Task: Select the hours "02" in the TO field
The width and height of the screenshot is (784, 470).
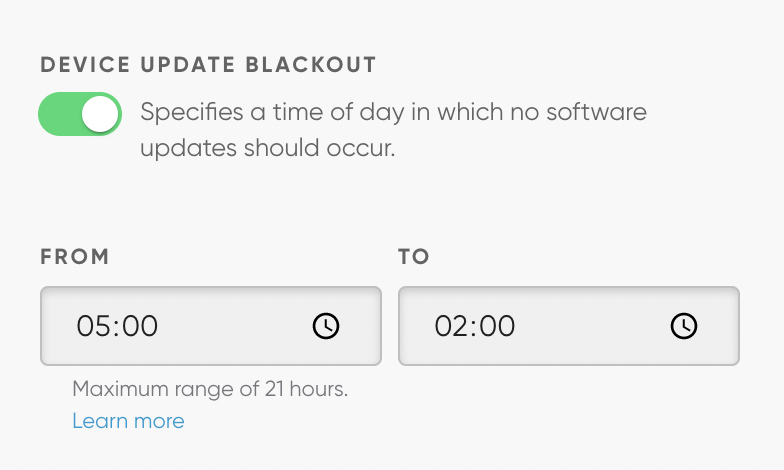Action: click(449, 326)
